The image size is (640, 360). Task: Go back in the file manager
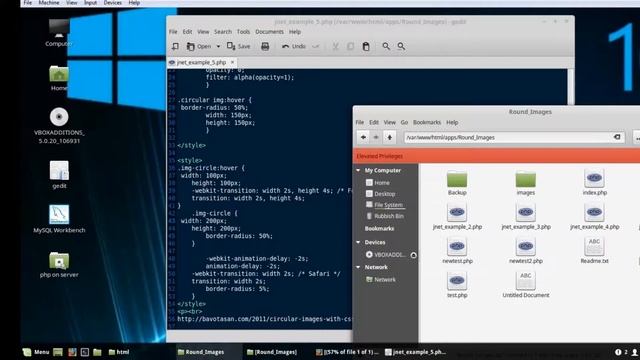(x=363, y=137)
